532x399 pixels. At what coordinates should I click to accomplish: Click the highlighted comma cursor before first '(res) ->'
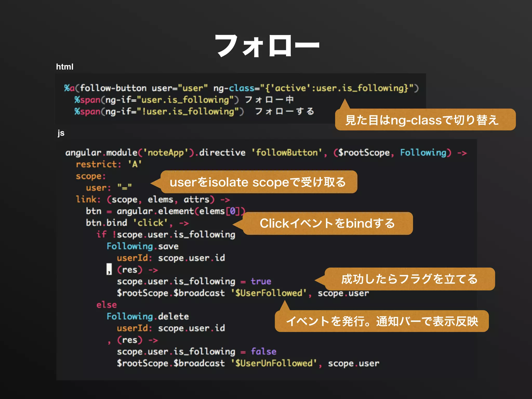[109, 269]
